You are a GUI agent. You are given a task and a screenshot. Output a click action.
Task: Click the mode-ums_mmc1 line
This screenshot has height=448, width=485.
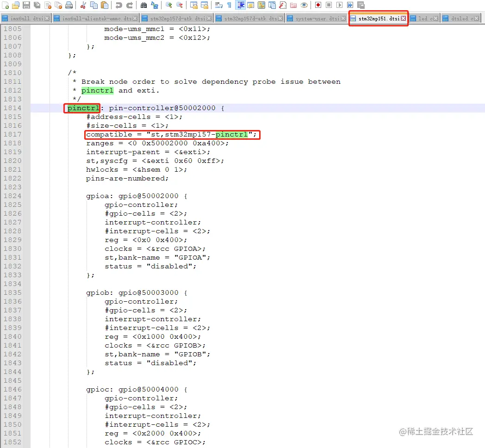[x=157, y=29]
